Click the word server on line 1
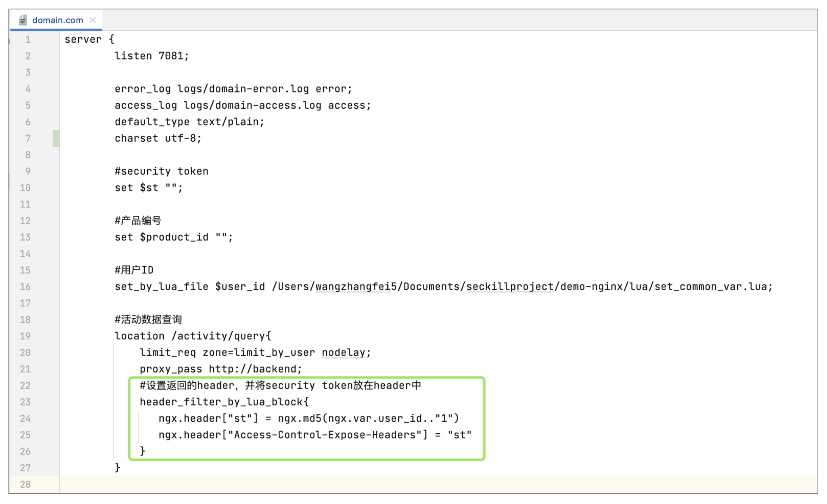 coord(83,40)
